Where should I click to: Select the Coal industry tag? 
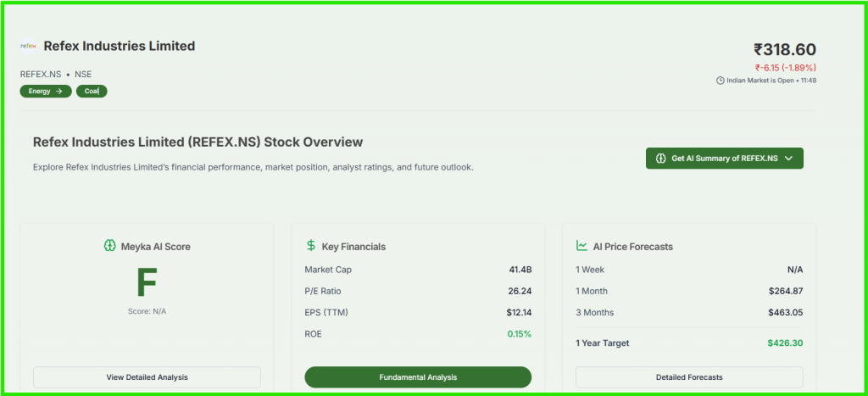(92, 92)
